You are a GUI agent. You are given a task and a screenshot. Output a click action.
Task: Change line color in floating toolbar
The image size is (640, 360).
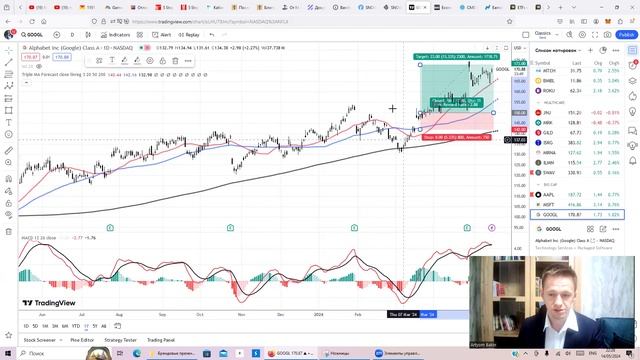pos(124,61)
